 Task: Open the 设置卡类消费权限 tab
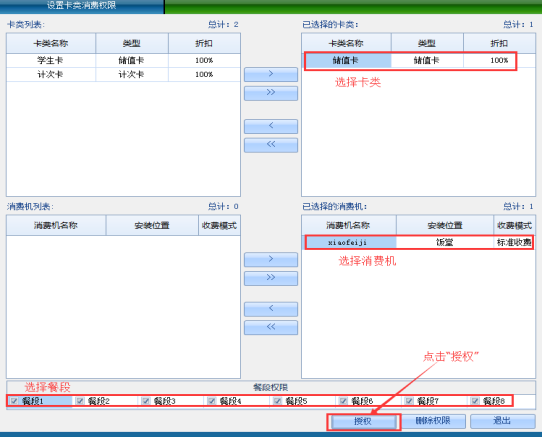pyautogui.click(x=82, y=6)
